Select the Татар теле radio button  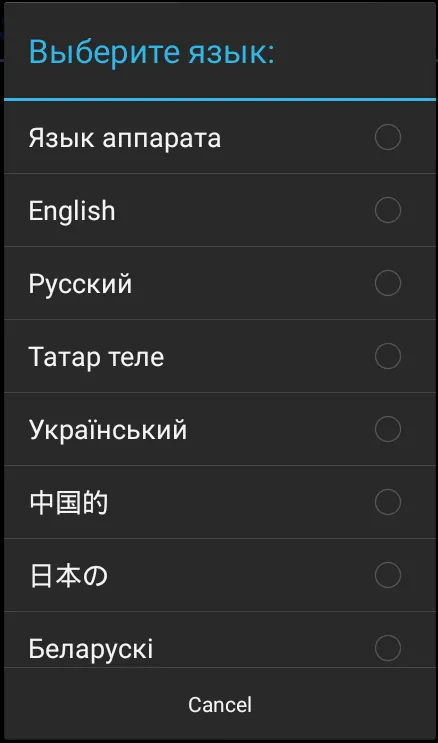[x=388, y=356]
